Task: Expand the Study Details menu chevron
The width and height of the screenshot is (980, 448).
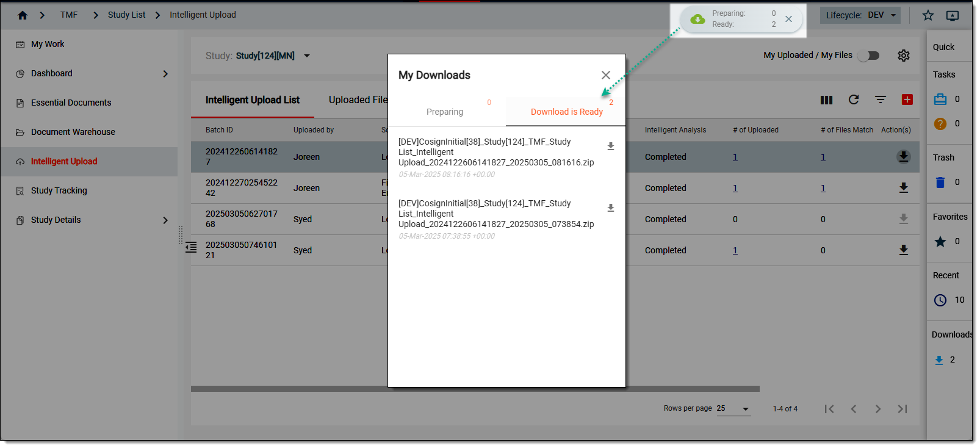Action: coord(165,220)
